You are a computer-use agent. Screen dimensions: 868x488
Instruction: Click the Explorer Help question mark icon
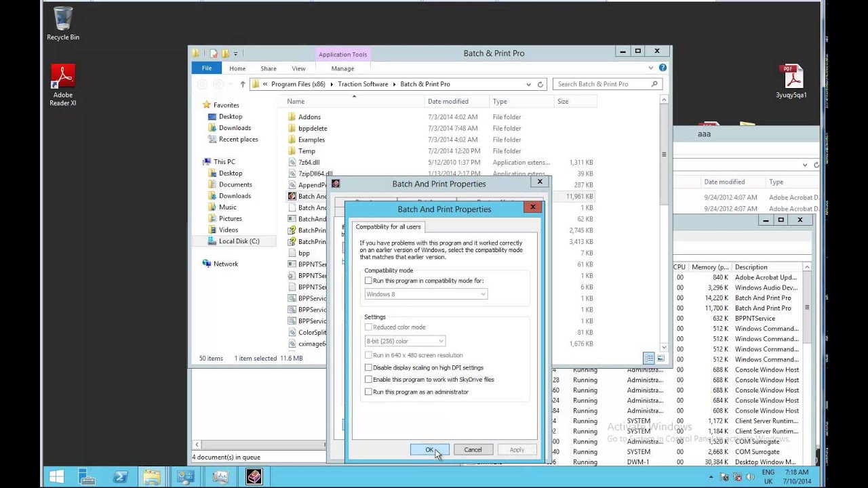pos(663,68)
